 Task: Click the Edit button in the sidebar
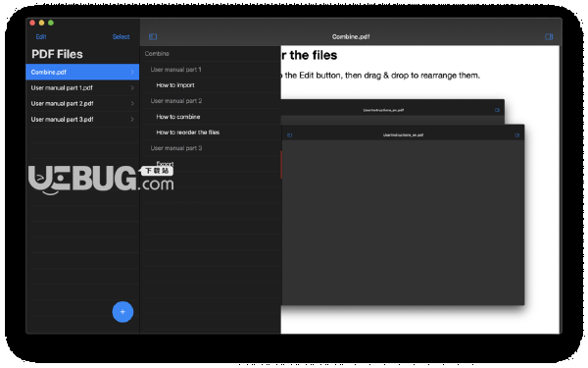(41, 36)
